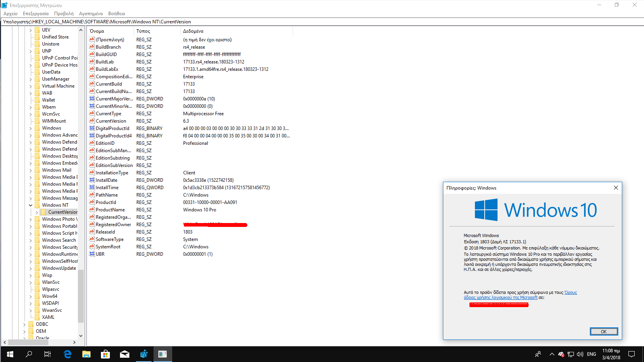644x362 pixels.
Task: Click the Registry Editor app icon in title bar
Action: point(4,5)
